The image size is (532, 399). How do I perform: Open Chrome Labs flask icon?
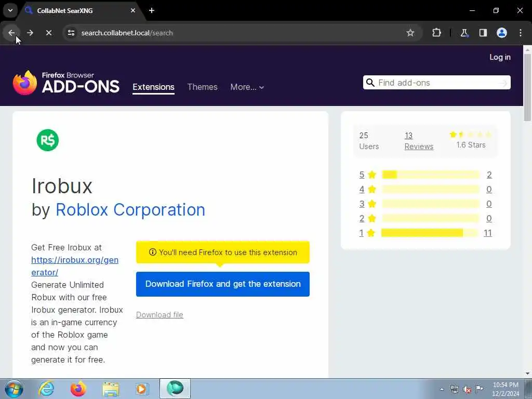(x=464, y=33)
